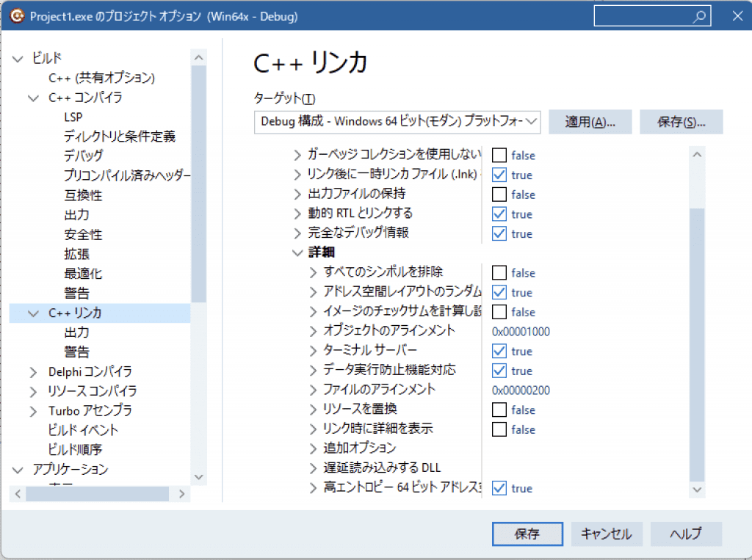Select 警告 under C++ リンカ
The image size is (752, 560).
[x=76, y=352]
